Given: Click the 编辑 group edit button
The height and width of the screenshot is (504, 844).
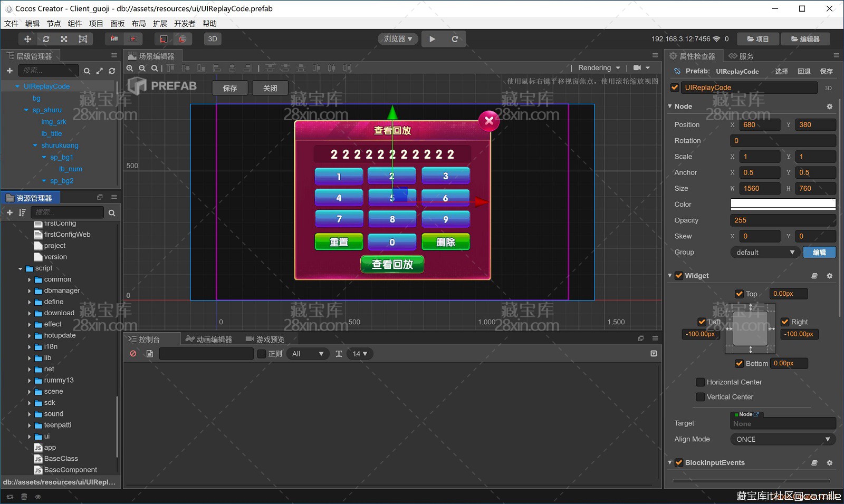Looking at the screenshot, I should (819, 253).
